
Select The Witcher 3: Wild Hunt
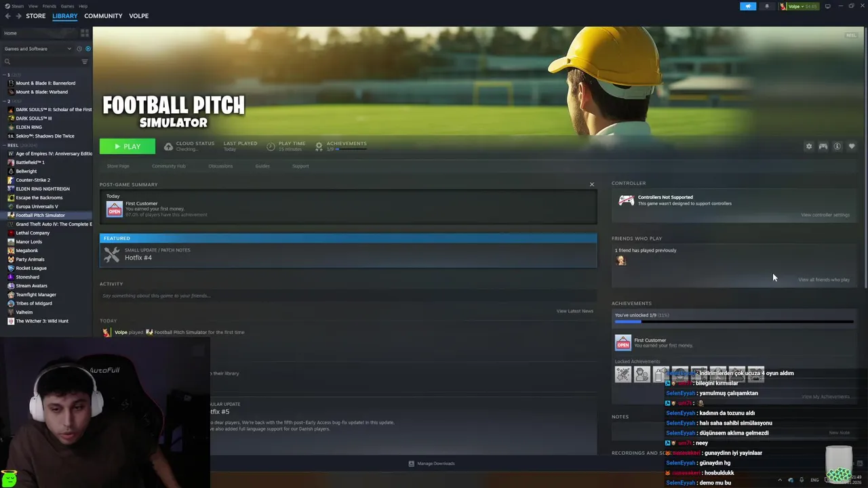(x=42, y=321)
